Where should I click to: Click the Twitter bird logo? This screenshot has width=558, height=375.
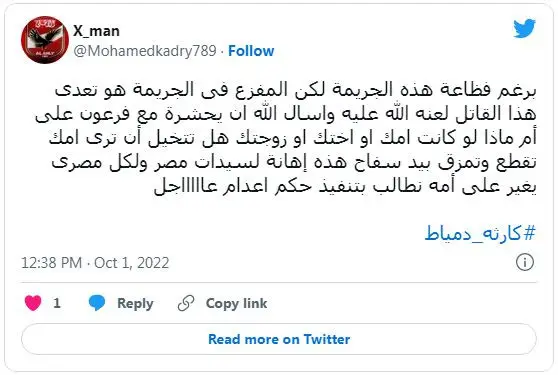(525, 28)
